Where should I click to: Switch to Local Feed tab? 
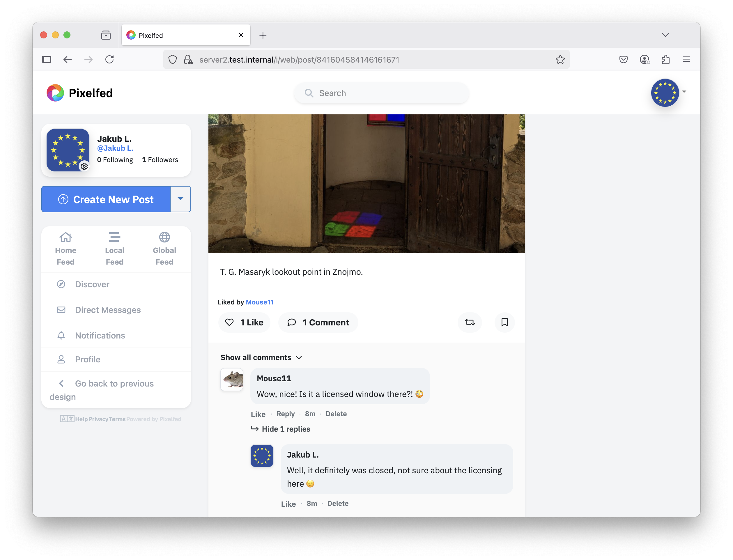(x=114, y=249)
